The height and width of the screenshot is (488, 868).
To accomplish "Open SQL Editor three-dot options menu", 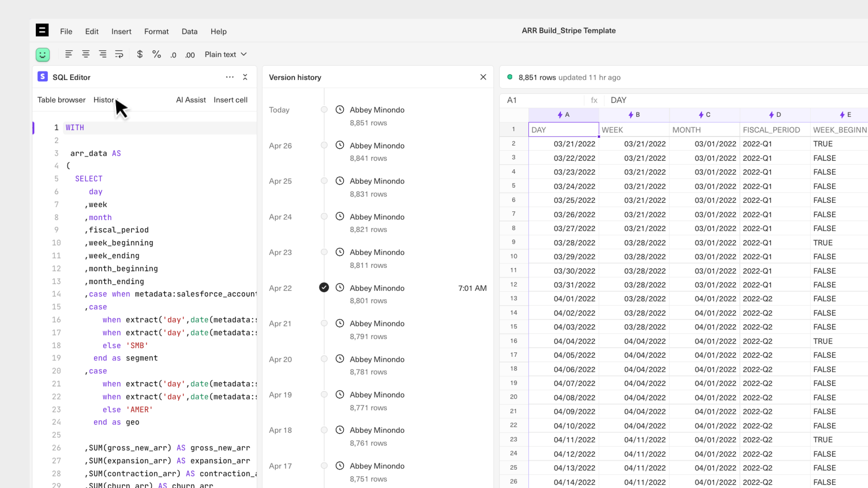I will [x=230, y=77].
